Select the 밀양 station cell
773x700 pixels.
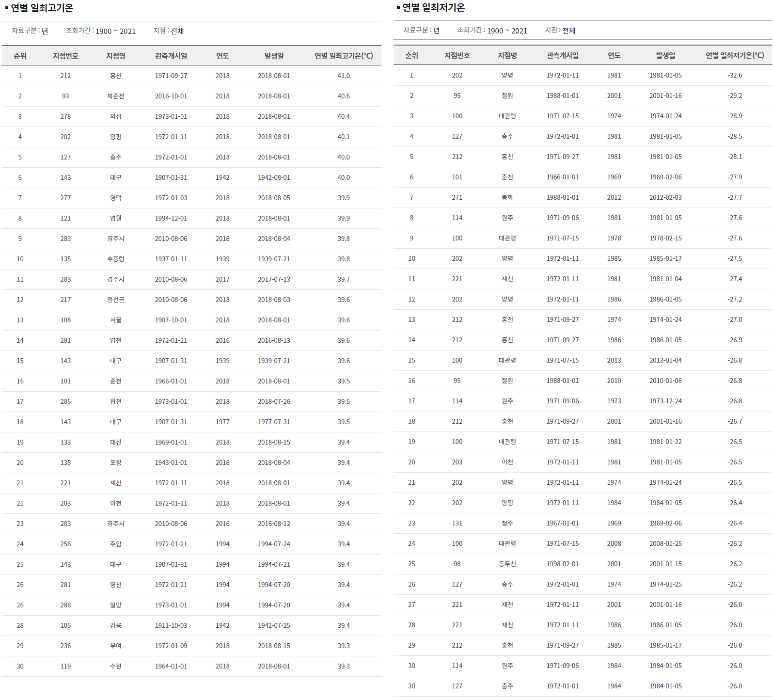116,605
